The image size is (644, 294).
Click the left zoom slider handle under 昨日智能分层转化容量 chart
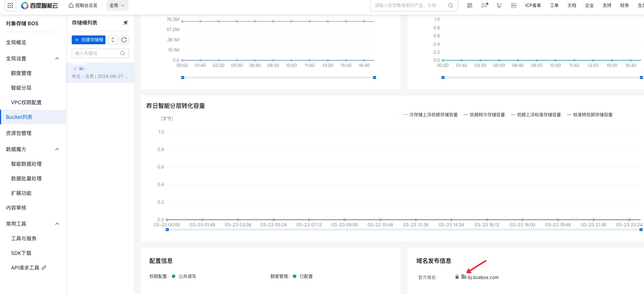(167, 230)
